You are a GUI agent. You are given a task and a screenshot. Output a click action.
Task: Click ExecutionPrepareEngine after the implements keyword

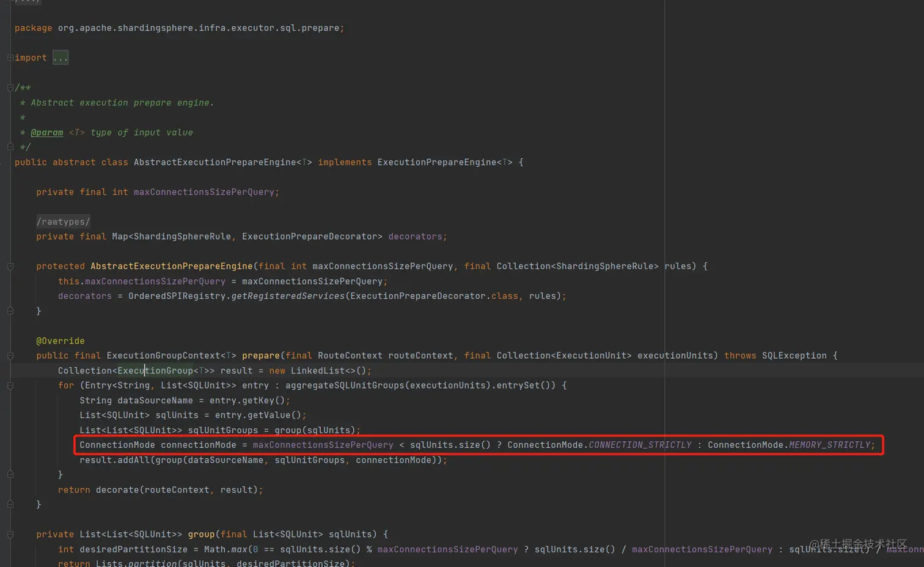437,163
